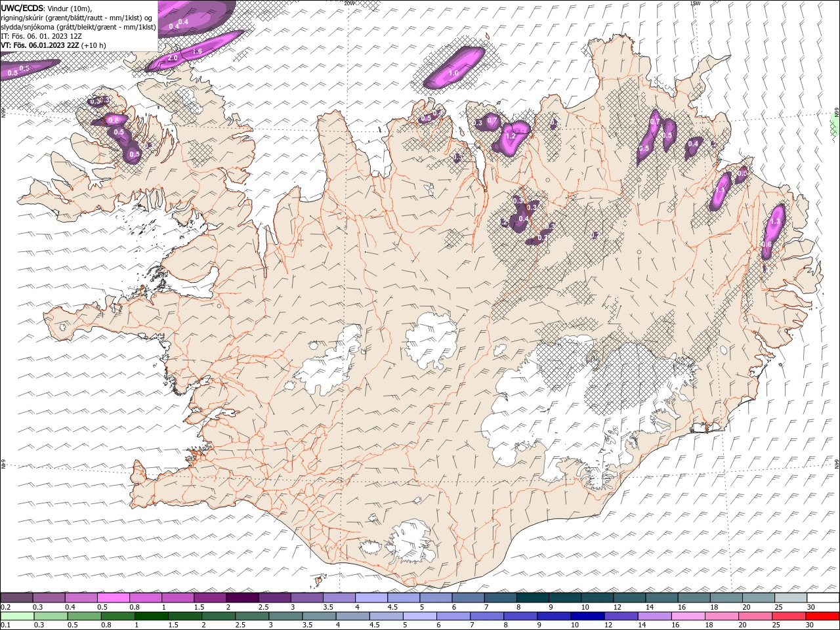Click the 15W longitude label
Viewport: 840px width, 630px height.
pyautogui.click(x=695, y=3)
